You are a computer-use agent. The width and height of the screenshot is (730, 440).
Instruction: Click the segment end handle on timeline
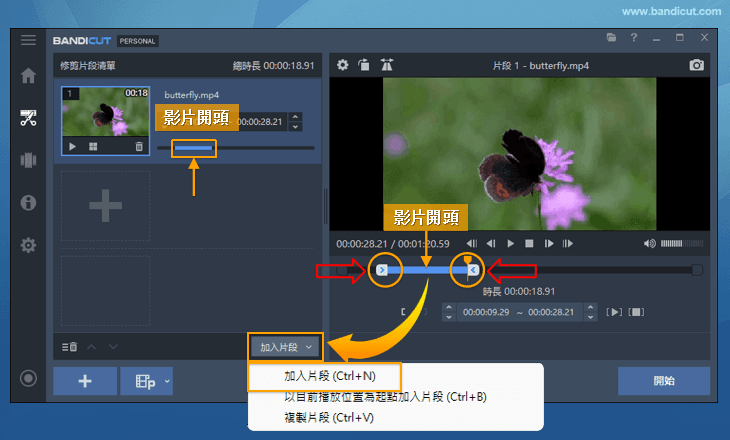point(473,270)
